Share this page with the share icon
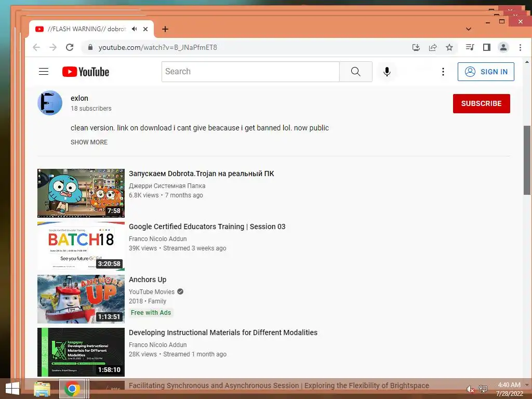The image size is (532, 399). coord(433,47)
